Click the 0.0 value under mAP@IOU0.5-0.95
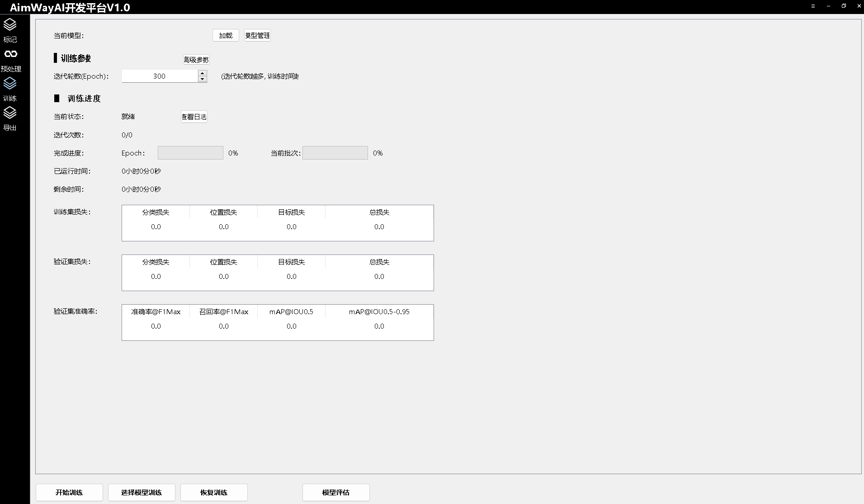The image size is (864, 504). 379,326
